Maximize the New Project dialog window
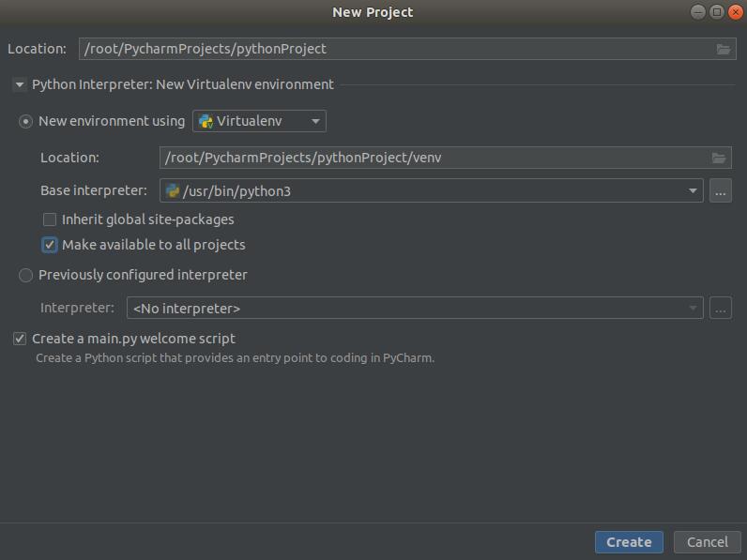The height and width of the screenshot is (560, 747). coord(716,12)
